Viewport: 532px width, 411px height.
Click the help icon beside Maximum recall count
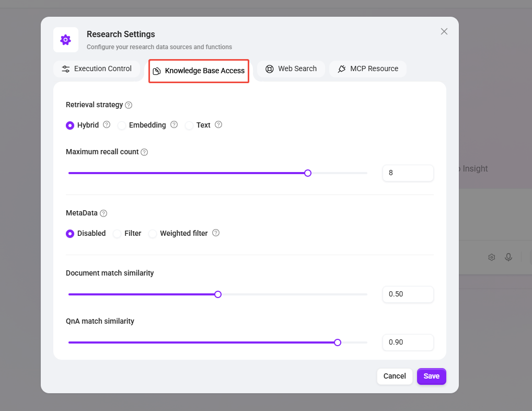144,152
